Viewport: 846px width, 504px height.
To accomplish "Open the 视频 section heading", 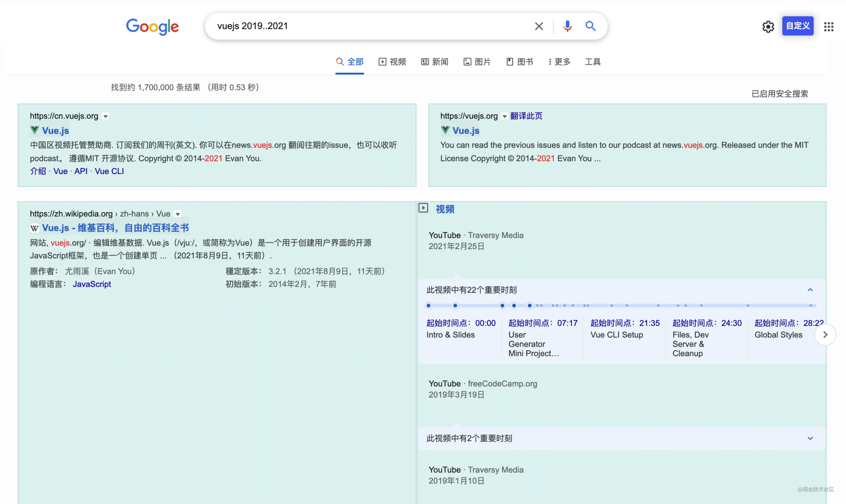I will (x=445, y=209).
